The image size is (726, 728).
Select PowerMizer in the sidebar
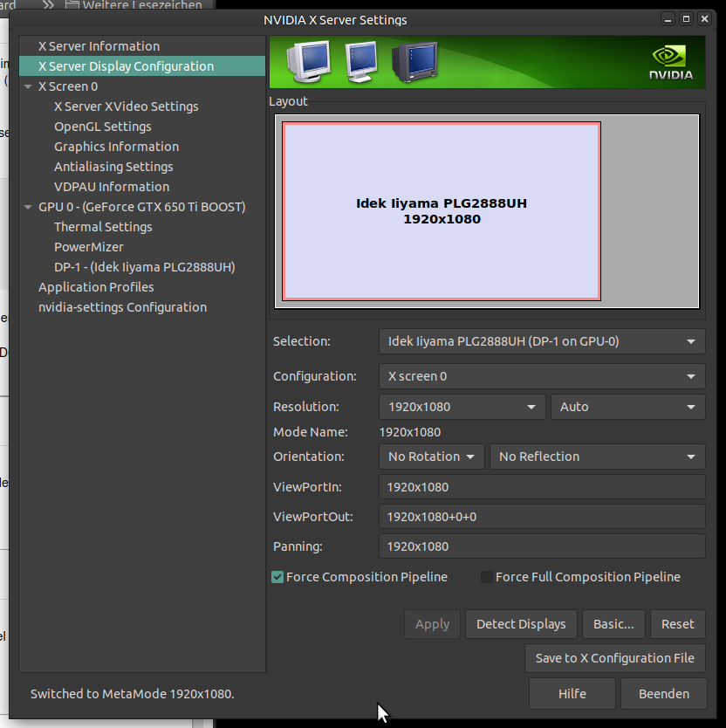point(89,247)
